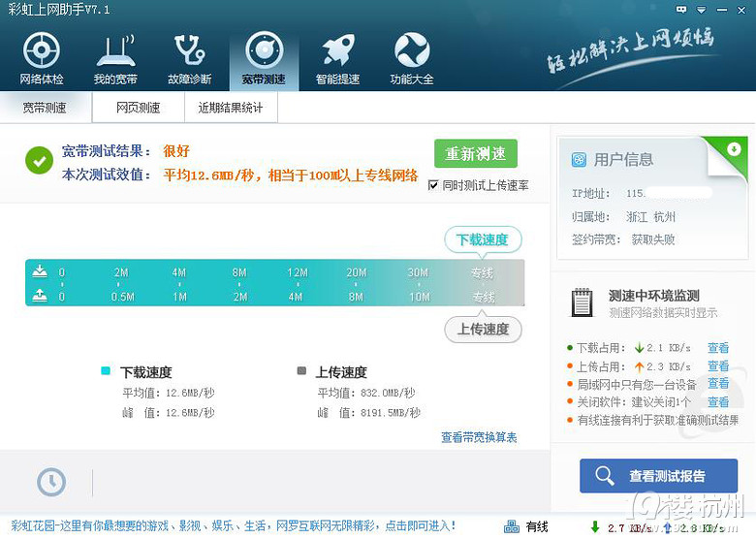The image size is (756, 540).
Task: Click the notepad 测速中环境监测 icon
Action: click(x=582, y=302)
